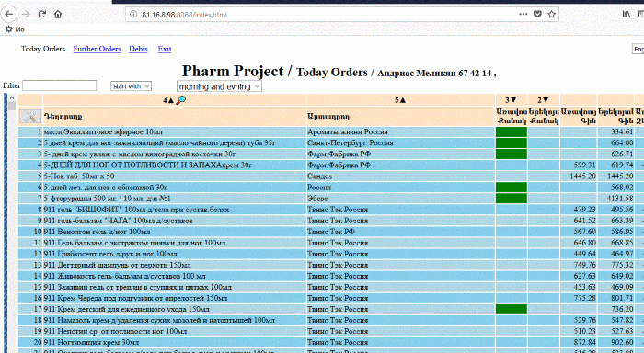This screenshot has height=353, width=644.
Task: Sort by column 5 header
Action: click(x=400, y=100)
